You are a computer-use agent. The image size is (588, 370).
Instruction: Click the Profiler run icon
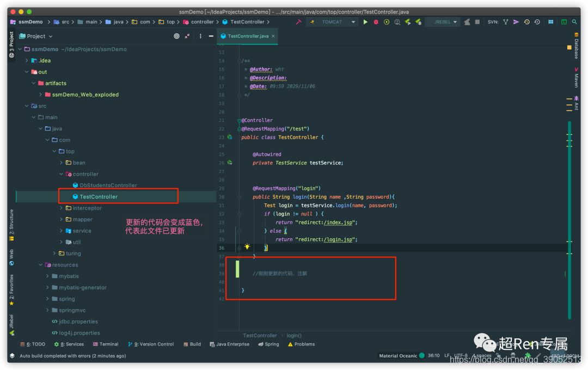pyautogui.click(x=397, y=22)
